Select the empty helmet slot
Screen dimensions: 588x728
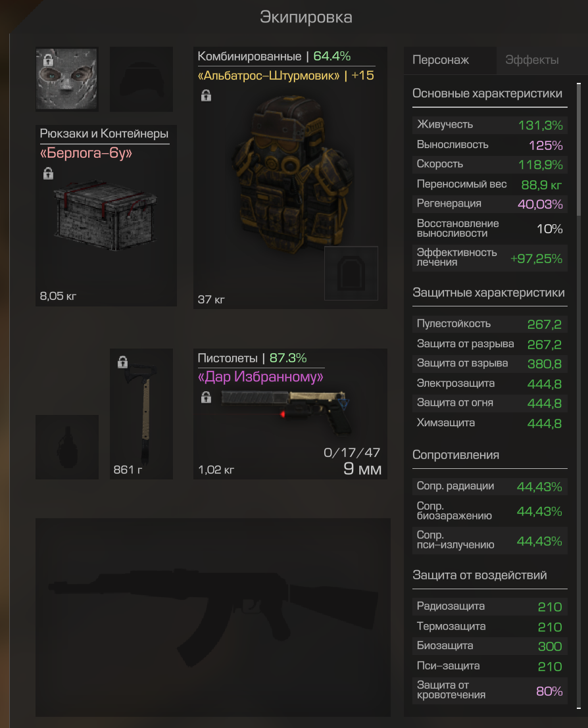(x=141, y=79)
